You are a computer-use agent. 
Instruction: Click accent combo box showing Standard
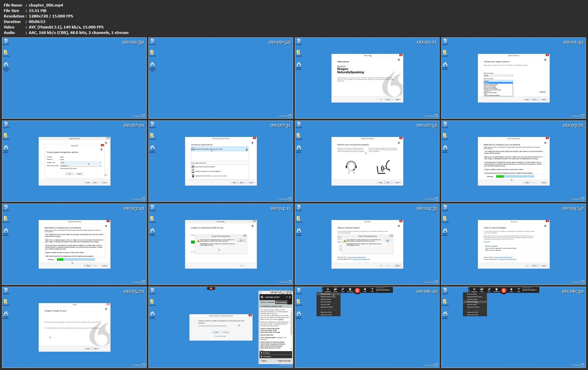coord(498,81)
